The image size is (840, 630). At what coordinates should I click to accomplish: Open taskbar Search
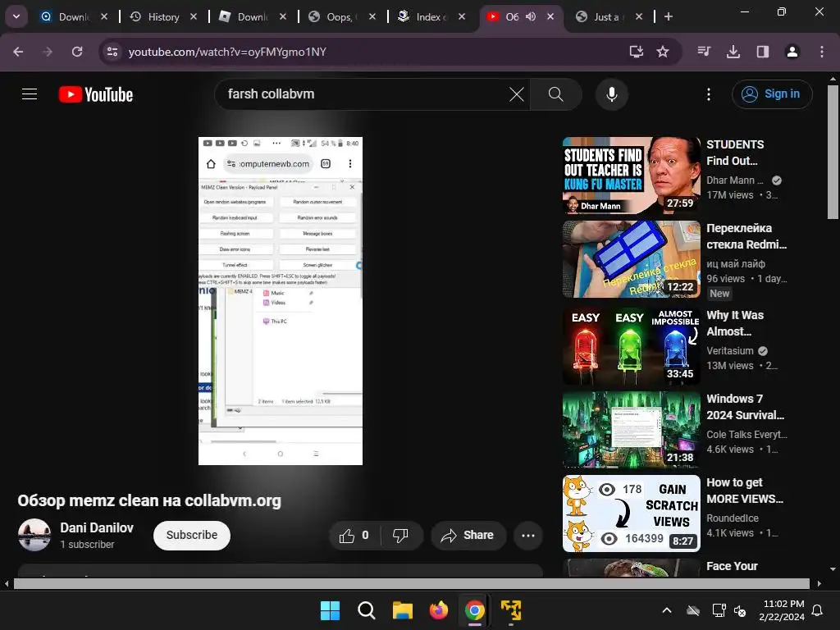click(x=367, y=610)
